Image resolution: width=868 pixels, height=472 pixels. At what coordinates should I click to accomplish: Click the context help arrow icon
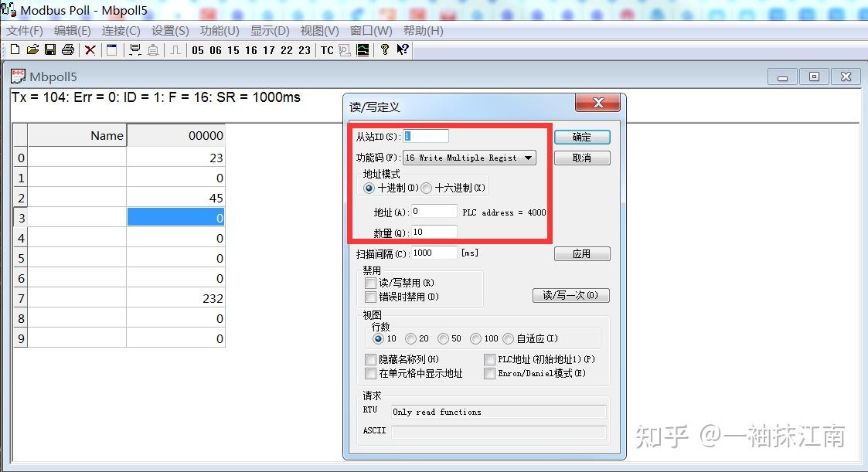(401, 50)
